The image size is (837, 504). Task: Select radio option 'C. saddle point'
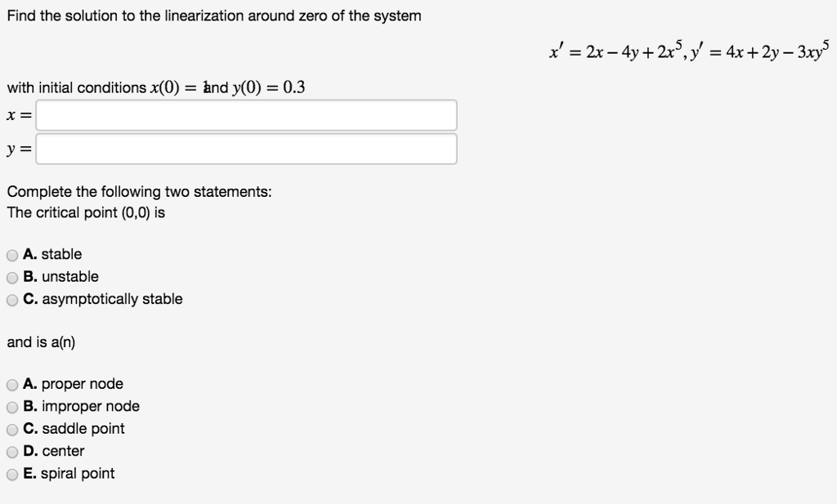[x=12, y=429]
